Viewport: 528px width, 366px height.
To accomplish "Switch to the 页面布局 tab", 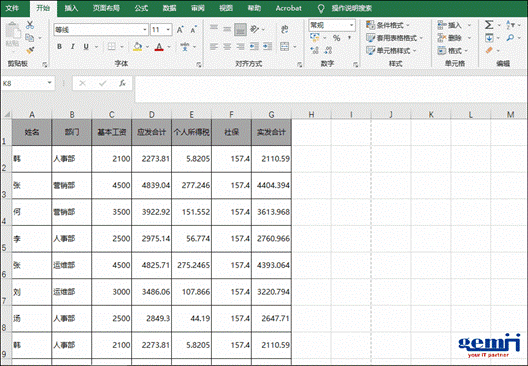I will pos(106,8).
